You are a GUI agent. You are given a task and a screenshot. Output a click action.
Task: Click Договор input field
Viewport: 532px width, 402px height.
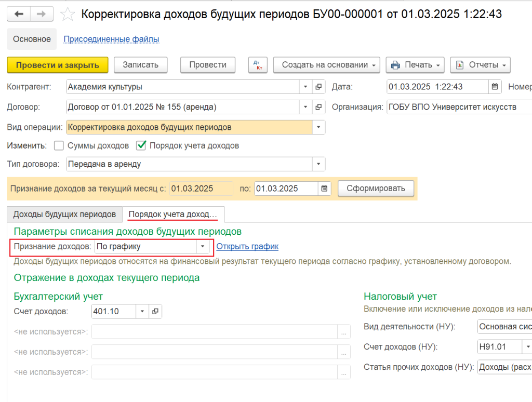tap(183, 107)
